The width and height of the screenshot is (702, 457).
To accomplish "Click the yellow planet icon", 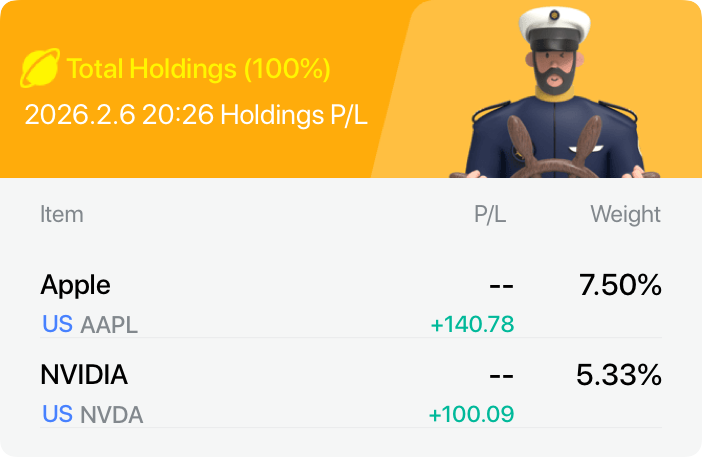I will coord(40,70).
